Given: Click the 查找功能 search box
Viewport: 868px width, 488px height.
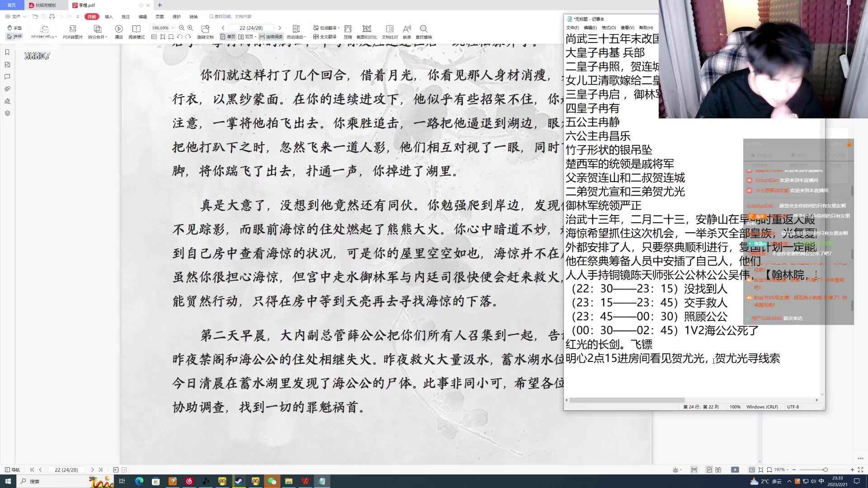Looking at the screenshot, I should [231, 17].
